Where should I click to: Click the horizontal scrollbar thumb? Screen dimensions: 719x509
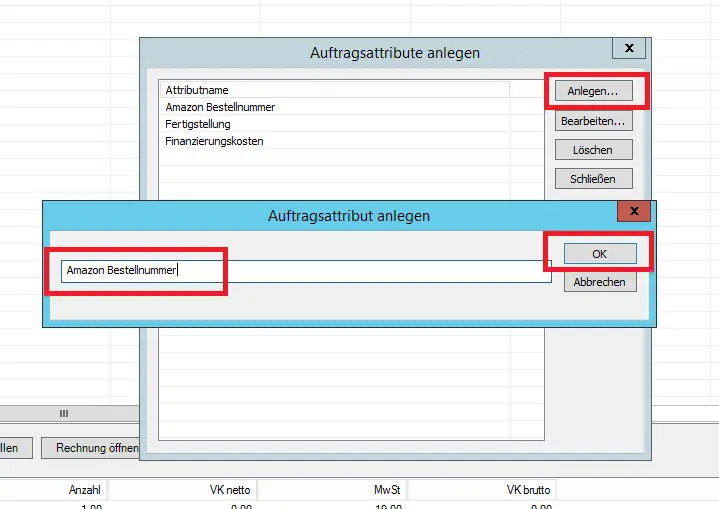pos(64,413)
